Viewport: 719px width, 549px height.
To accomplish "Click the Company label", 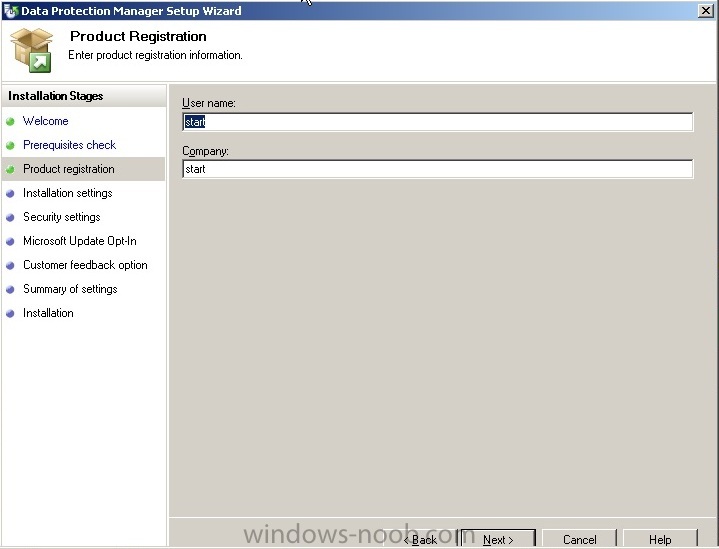I will pos(205,151).
